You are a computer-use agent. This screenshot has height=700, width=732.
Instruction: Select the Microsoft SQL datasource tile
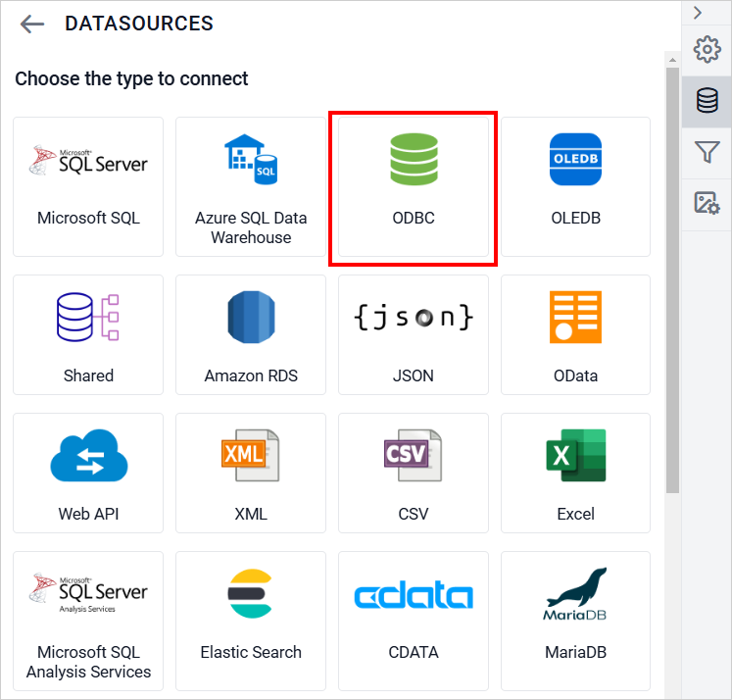coord(88,186)
